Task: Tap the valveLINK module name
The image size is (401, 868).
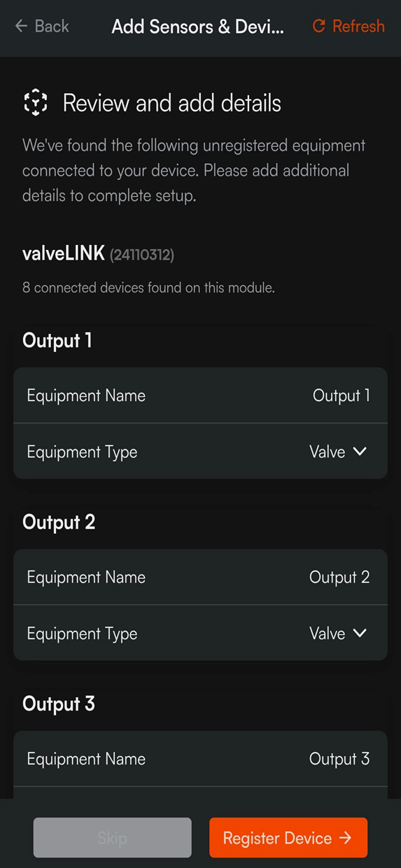Action: pos(64,253)
